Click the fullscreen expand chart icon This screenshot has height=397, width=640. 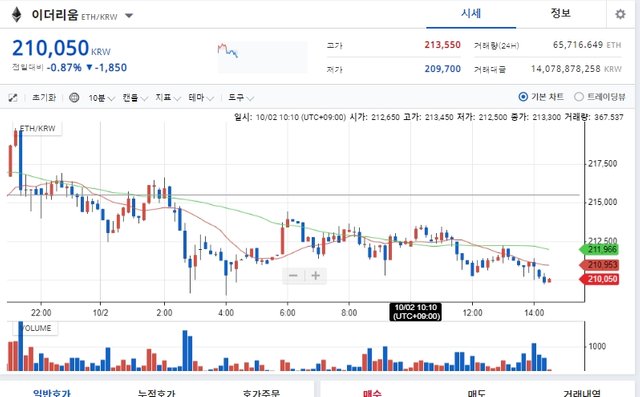(13, 98)
